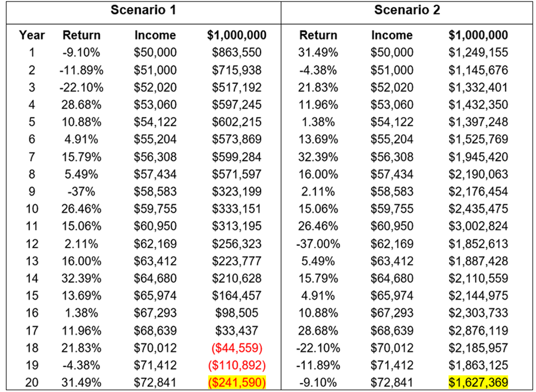The image size is (536, 392).
Task: Click the $98,505 balance cell
Action: (236, 313)
